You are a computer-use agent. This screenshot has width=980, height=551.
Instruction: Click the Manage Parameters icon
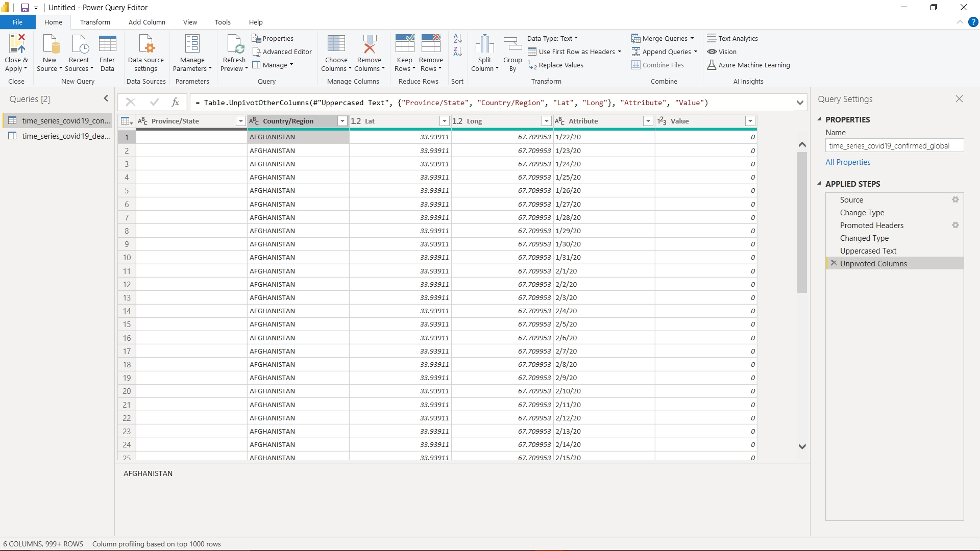pyautogui.click(x=192, y=44)
